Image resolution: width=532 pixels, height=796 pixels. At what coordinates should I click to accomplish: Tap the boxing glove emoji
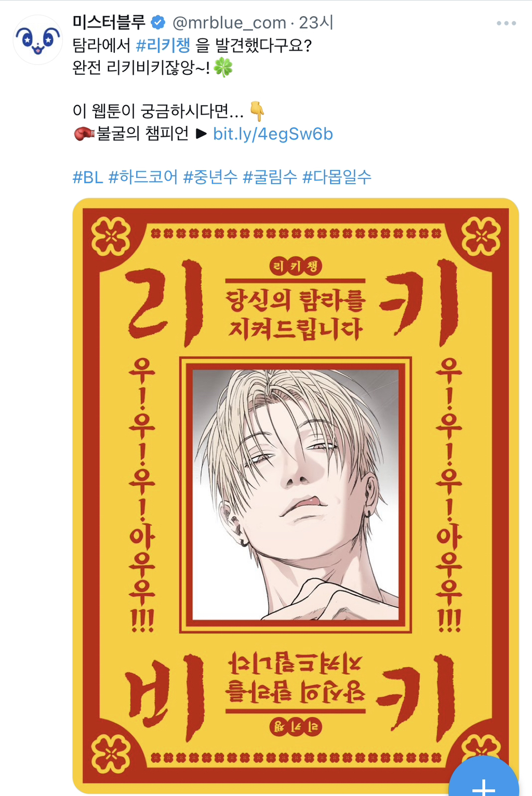pyautogui.click(x=84, y=134)
